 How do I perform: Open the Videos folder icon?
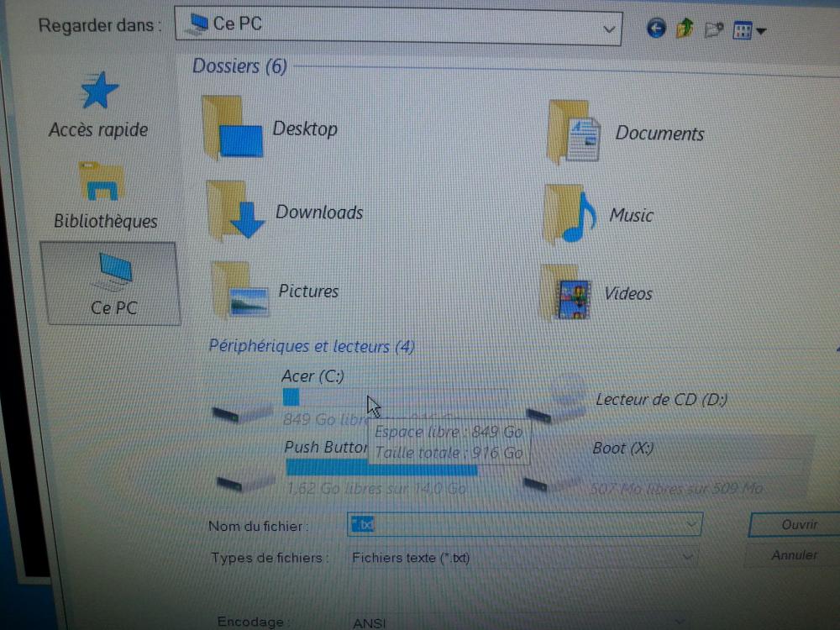(565, 293)
